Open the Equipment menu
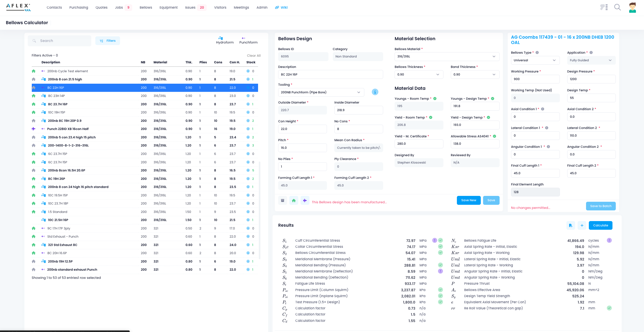This screenshot has width=644, height=332. (x=169, y=8)
